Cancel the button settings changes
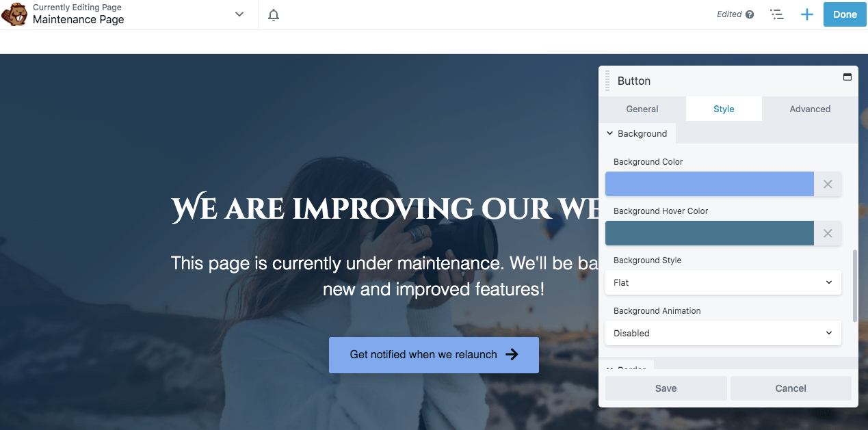 click(791, 388)
